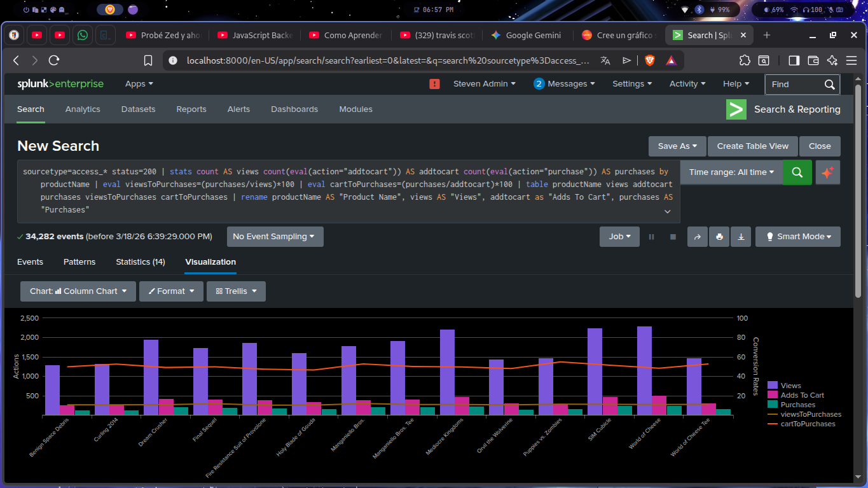Export results with the download icon
The width and height of the screenshot is (868, 488).
point(741,237)
